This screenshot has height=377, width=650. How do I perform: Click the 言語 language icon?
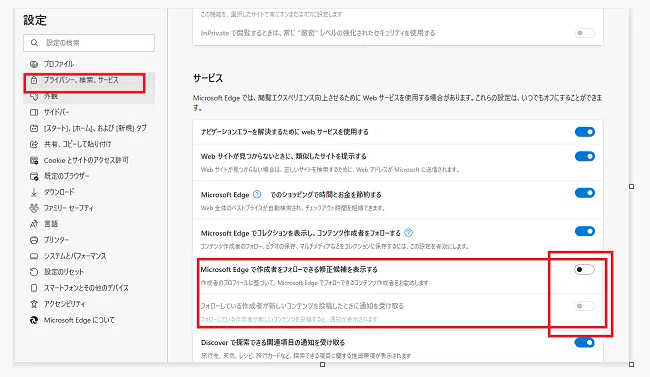click(34, 224)
